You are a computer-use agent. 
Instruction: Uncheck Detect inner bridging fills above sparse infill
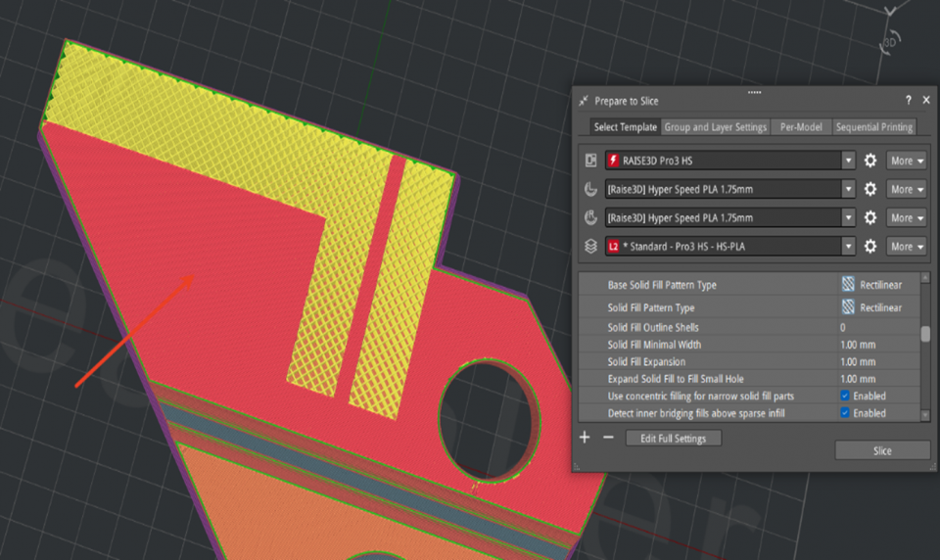click(845, 413)
